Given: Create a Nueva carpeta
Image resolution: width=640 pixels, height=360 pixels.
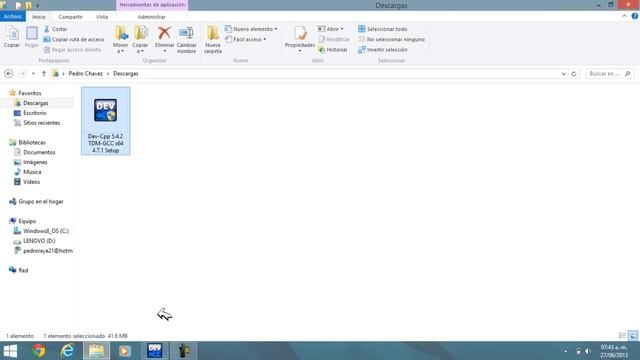Looking at the screenshot, I should (213, 40).
